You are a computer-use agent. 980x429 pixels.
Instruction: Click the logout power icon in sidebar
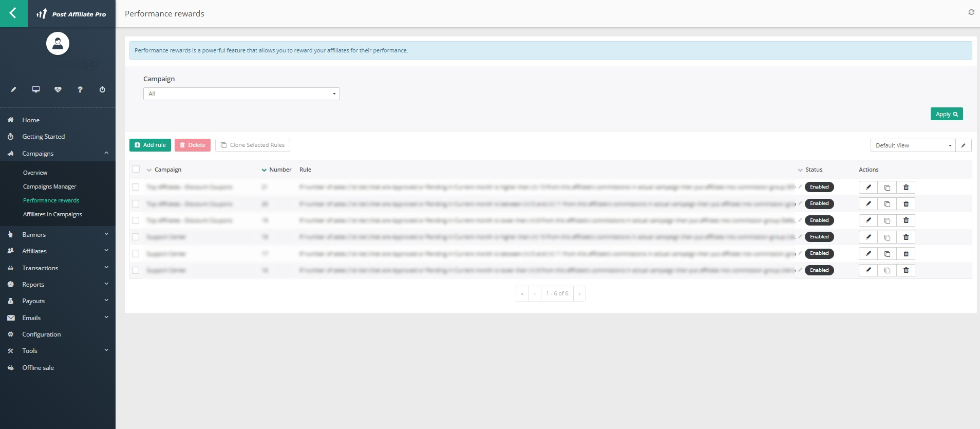[x=102, y=89]
